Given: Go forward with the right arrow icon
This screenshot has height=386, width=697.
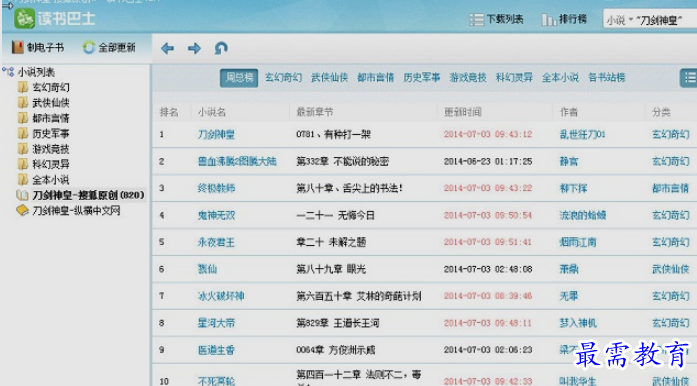Looking at the screenshot, I should (x=194, y=48).
